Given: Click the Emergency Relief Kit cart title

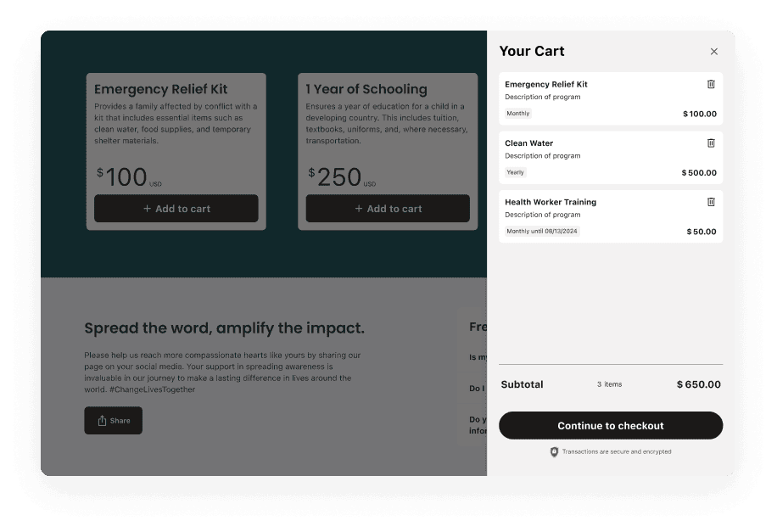Looking at the screenshot, I should pyautogui.click(x=546, y=84).
